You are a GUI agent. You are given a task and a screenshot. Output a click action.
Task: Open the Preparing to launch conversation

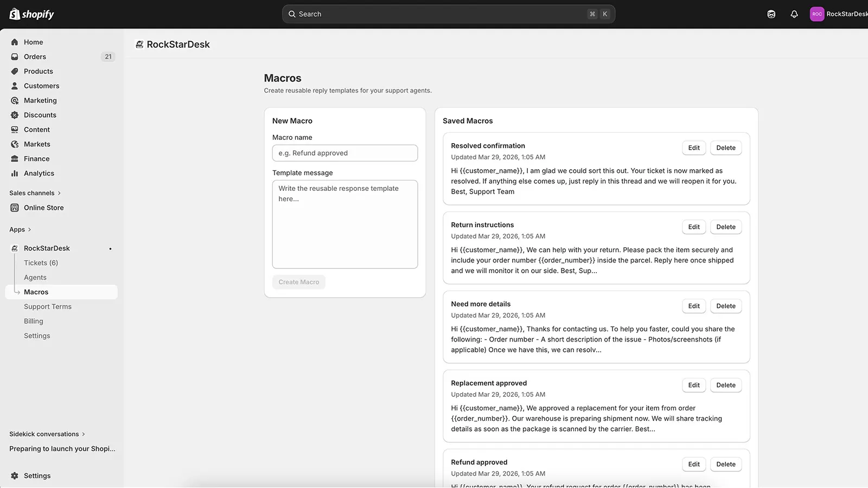click(x=62, y=449)
